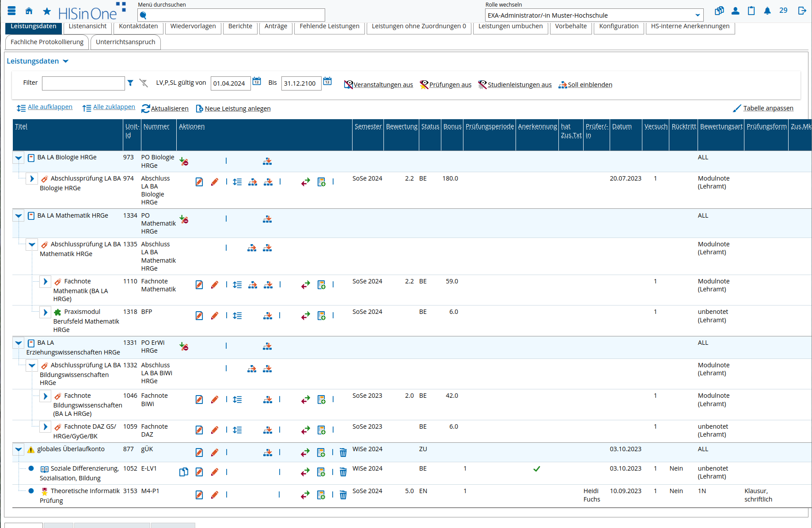The width and height of the screenshot is (812, 528).
Task: Delete Theoretische Informatik row via trash icon
Action: tap(343, 495)
